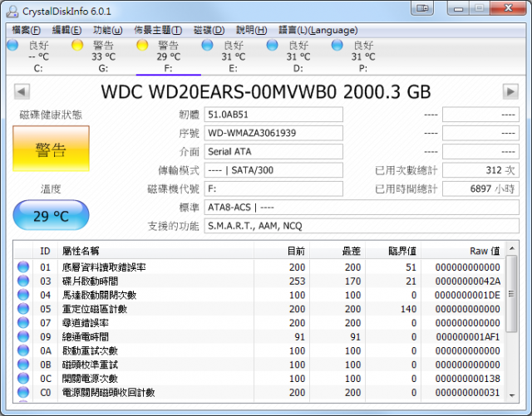Image resolution: width=532 pixels, height=416 pixels.
Task: Click raw value 00000000042A
Action: pyautogui.click(x=467, y=281)
